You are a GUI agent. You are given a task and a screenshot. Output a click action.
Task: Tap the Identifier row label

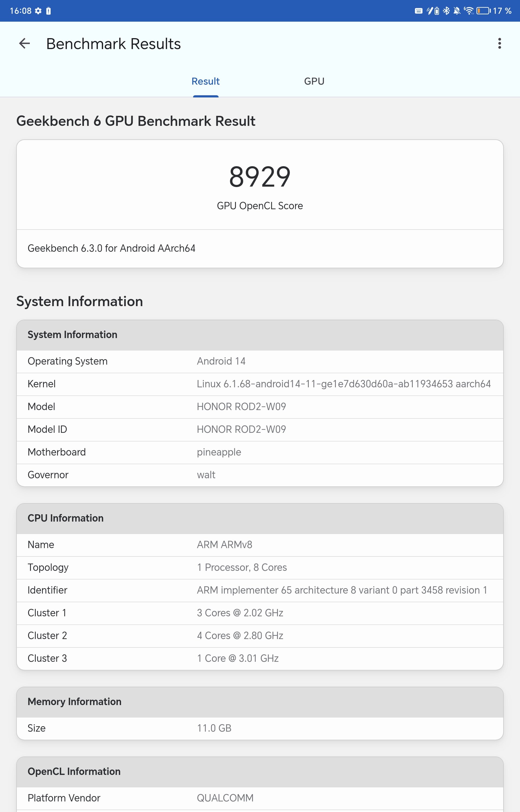click(47, 590)
